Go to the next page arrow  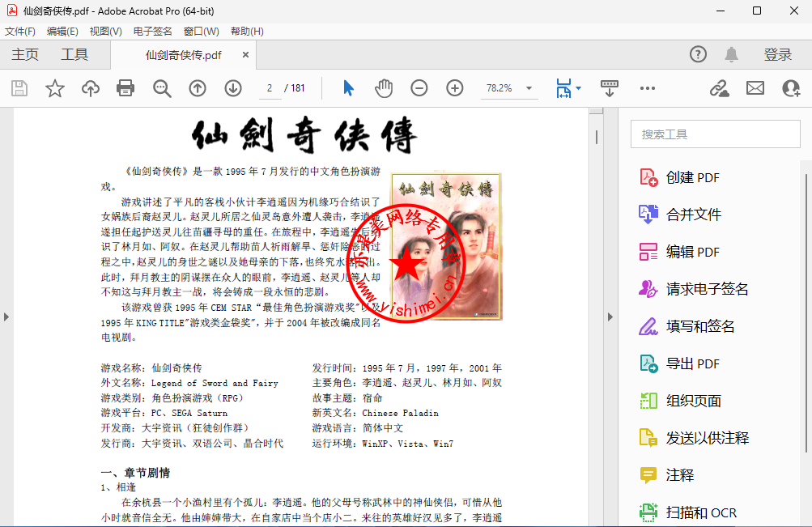pos(233,88)
